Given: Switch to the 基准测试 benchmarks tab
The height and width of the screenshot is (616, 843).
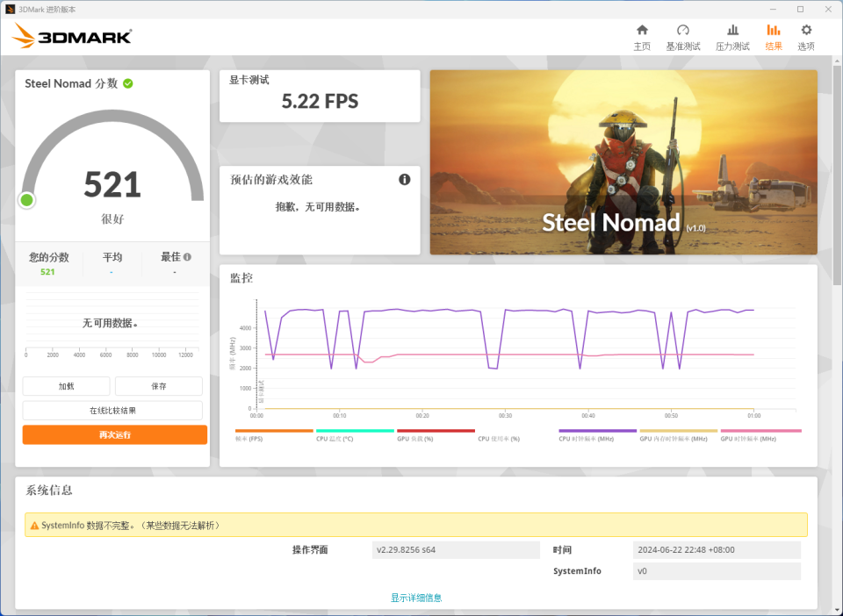Looking at the screenshot, I should pos(683,38).
